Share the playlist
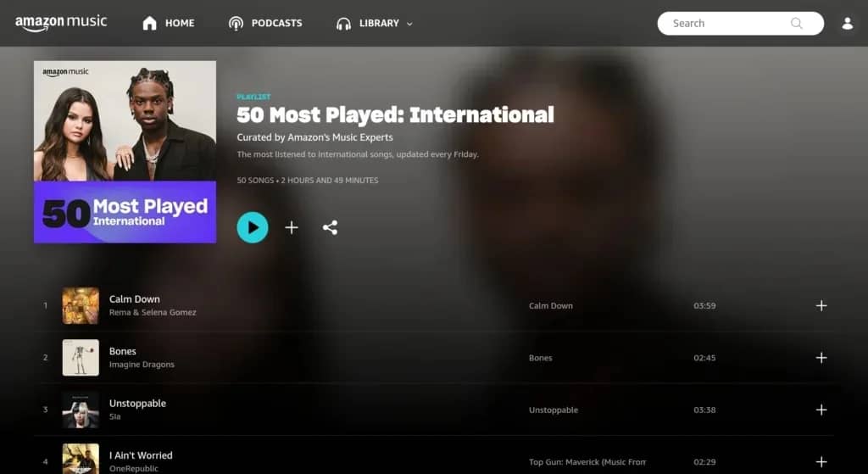 click(330, 227)
